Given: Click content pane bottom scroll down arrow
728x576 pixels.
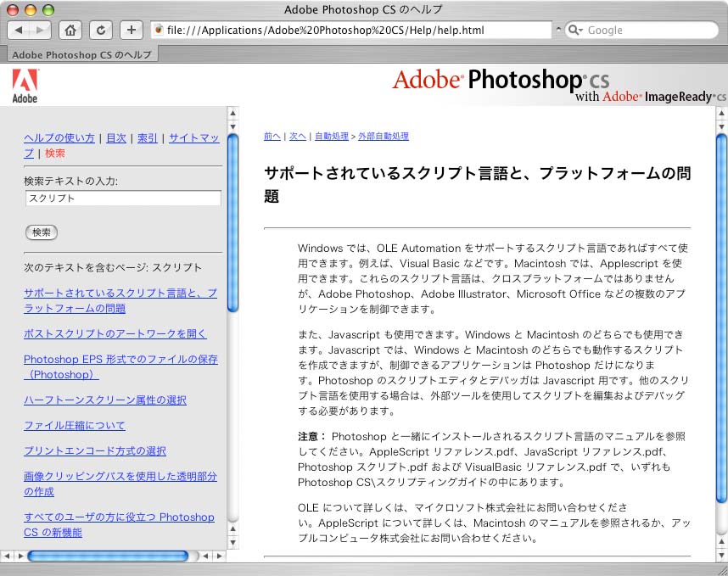Looking at the screenshot, I should tap(721, 555).
